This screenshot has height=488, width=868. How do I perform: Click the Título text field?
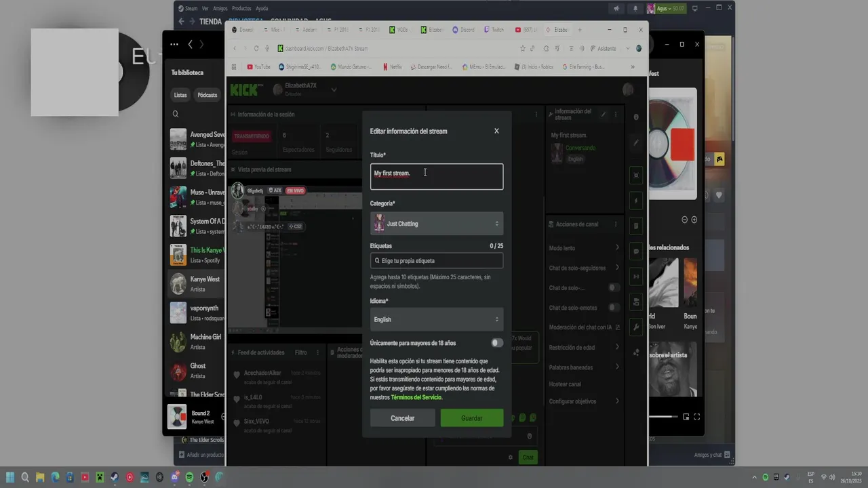(437, 176)
